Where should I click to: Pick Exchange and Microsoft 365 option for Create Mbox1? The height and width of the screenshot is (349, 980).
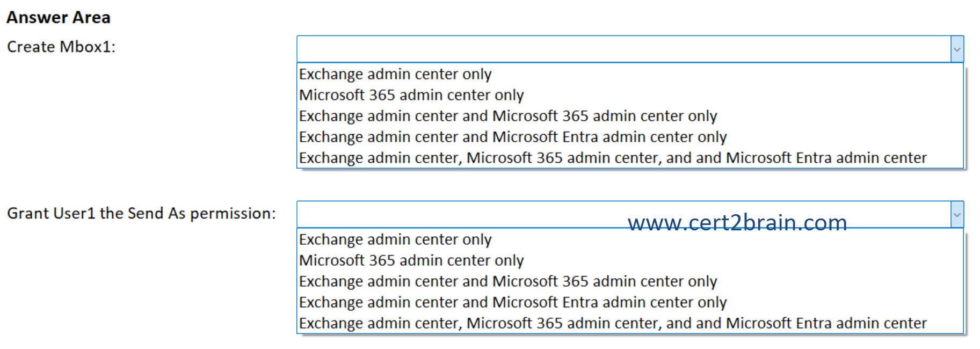point(508,116)
